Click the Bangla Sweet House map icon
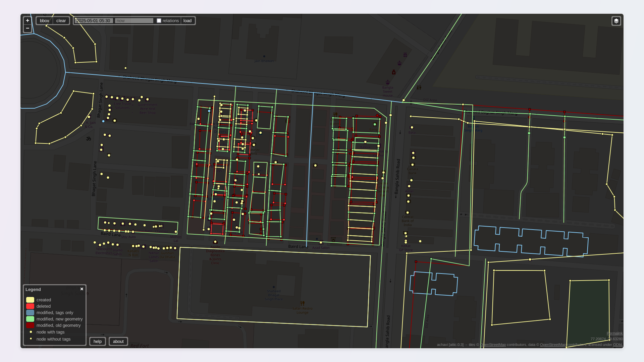This screenshot has width=644, height=362. [x=388, y=82]
